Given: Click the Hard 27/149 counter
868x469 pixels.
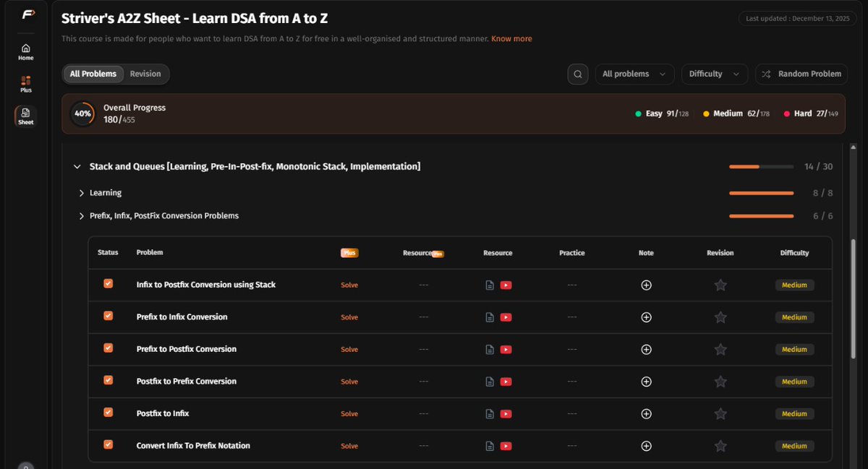Looking at the screenshot, I should [x=811, y=113].
